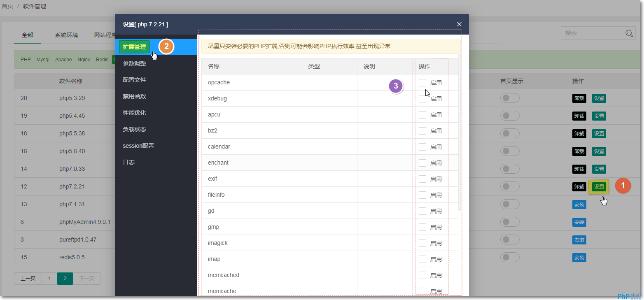Install php7.1.31 with 安装 button
The height and width of the screenshot is (300, 644).
pos(579,205)
